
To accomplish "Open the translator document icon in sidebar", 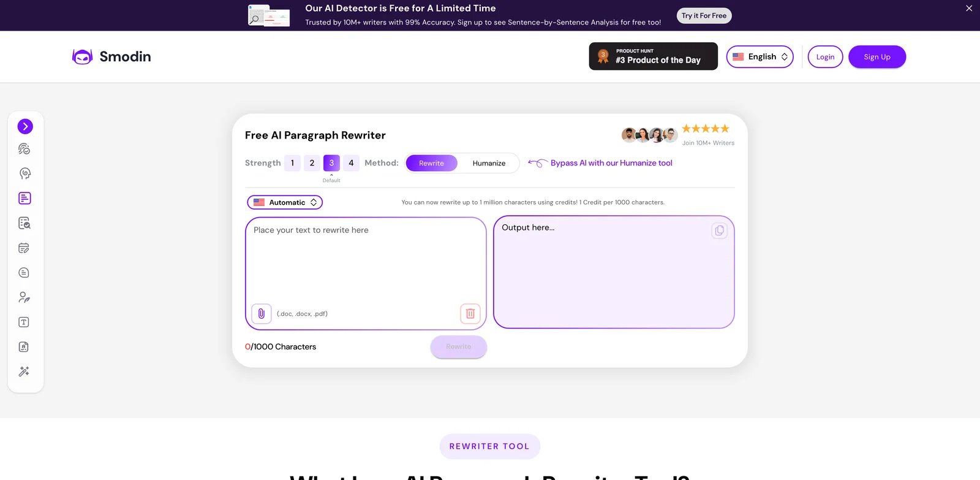I will click(24, 347).
